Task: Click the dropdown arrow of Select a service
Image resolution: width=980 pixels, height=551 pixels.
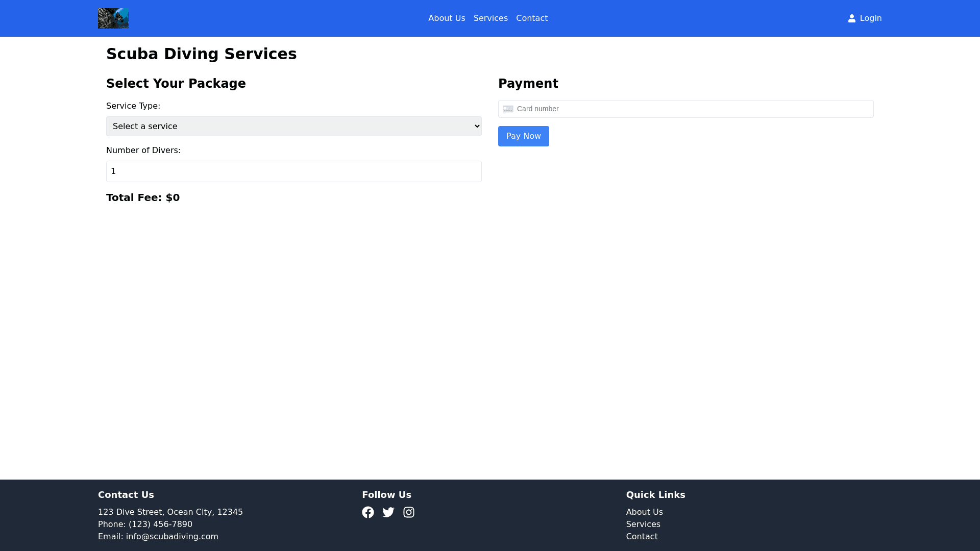Action: click(x=477, y=126)
